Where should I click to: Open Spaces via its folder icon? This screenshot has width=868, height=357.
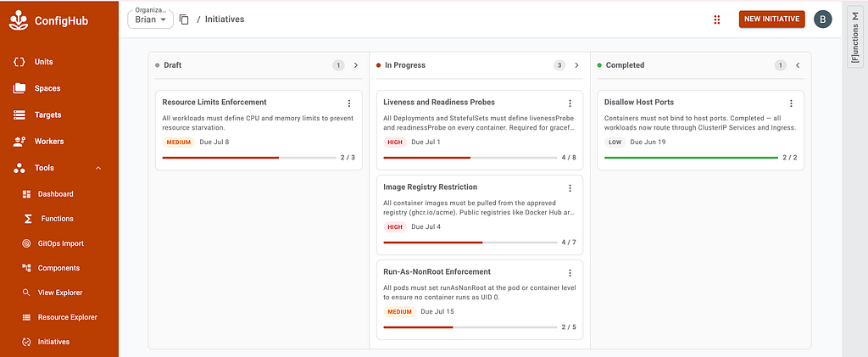pyautogui.click(x=19, y=88)
